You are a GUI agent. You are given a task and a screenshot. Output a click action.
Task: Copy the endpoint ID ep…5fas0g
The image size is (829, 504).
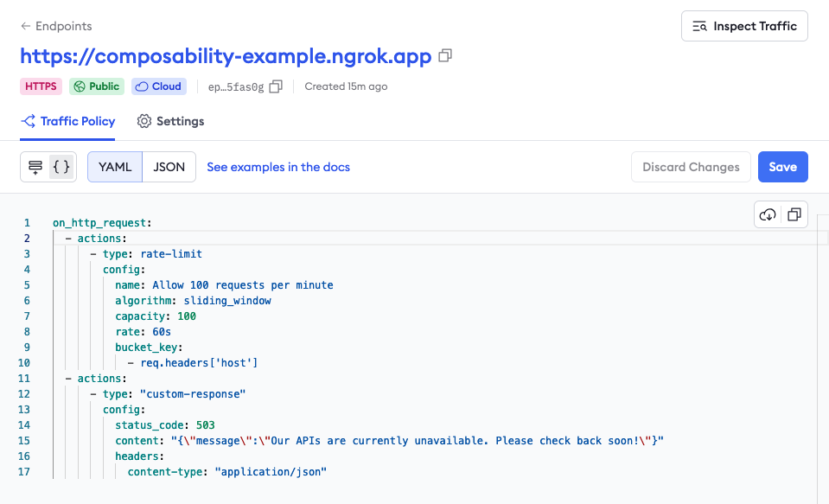click(x=276, y=86)
